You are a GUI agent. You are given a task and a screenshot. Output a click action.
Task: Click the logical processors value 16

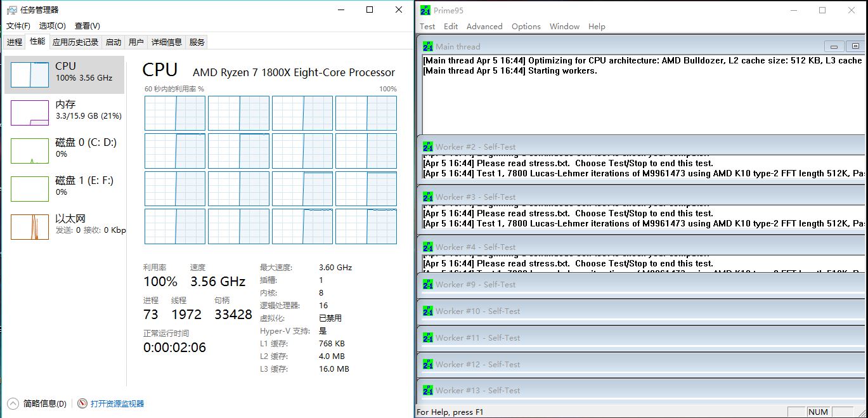pyautogui.click(x=323, y=306)
